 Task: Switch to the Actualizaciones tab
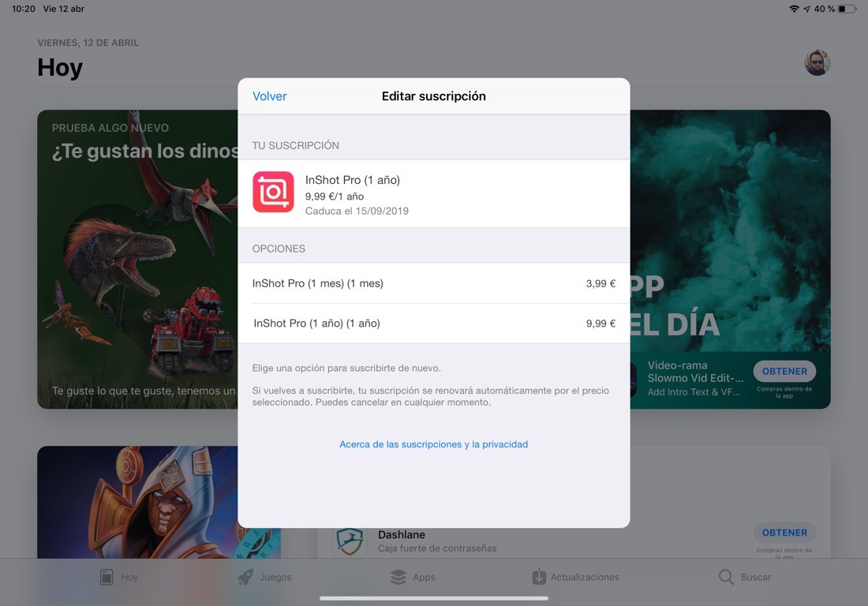coord(575,577)
